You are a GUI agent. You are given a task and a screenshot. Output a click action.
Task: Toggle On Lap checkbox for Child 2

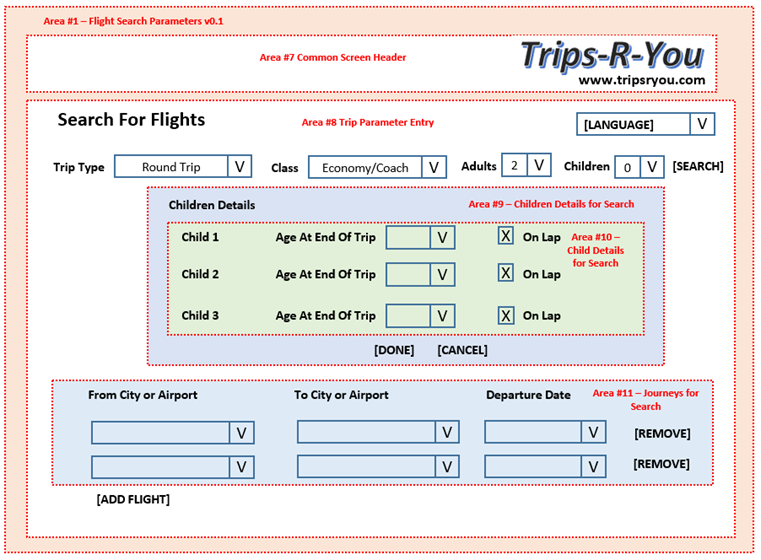click(506, 273)
